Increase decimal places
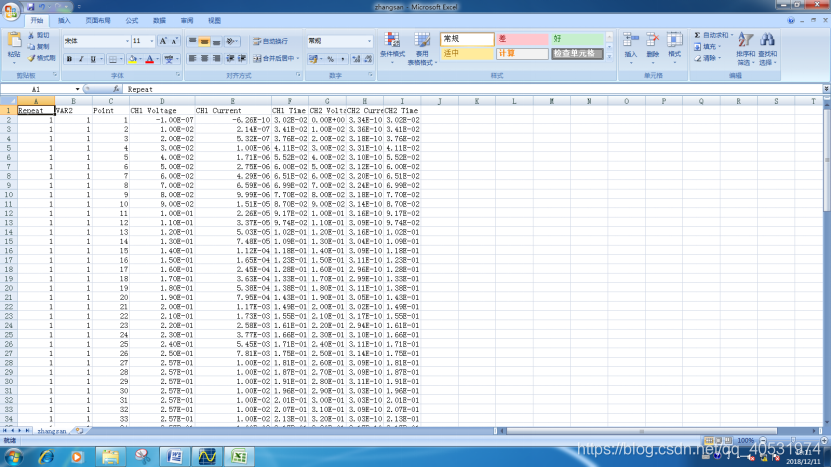831x468 pixels. click(356, 59)
